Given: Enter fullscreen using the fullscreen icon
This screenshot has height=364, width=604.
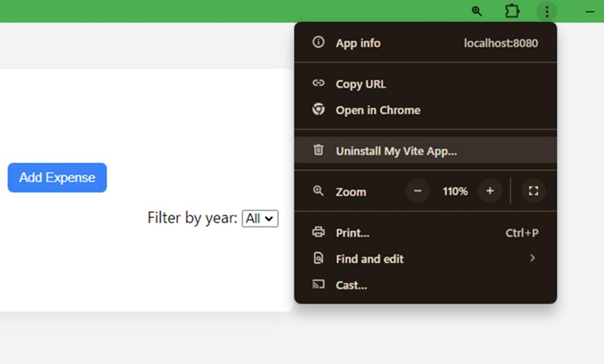Looking at the screenshot, I should tap(533, 191).
